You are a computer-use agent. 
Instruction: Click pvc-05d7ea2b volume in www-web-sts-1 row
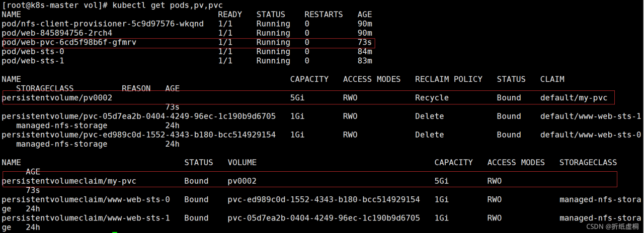tap(324, 218)
